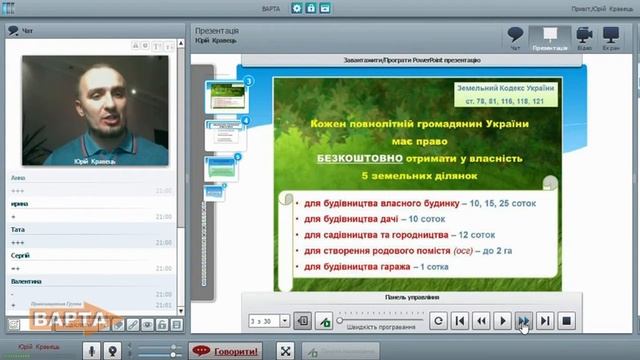Screen dimensions: 640x360
Task: Switch to the Чат tab
Action: click(515, 38)
